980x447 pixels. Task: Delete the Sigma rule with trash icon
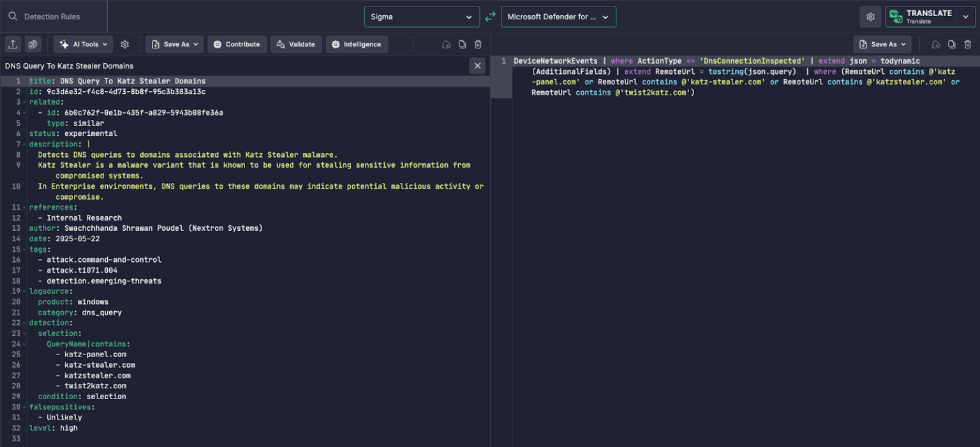(478, 45)
